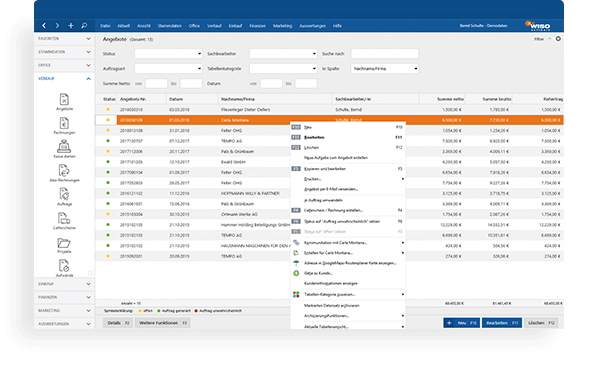Open the Auswertungen menu in menu bar
600x392 pixels.
[312, 26]
